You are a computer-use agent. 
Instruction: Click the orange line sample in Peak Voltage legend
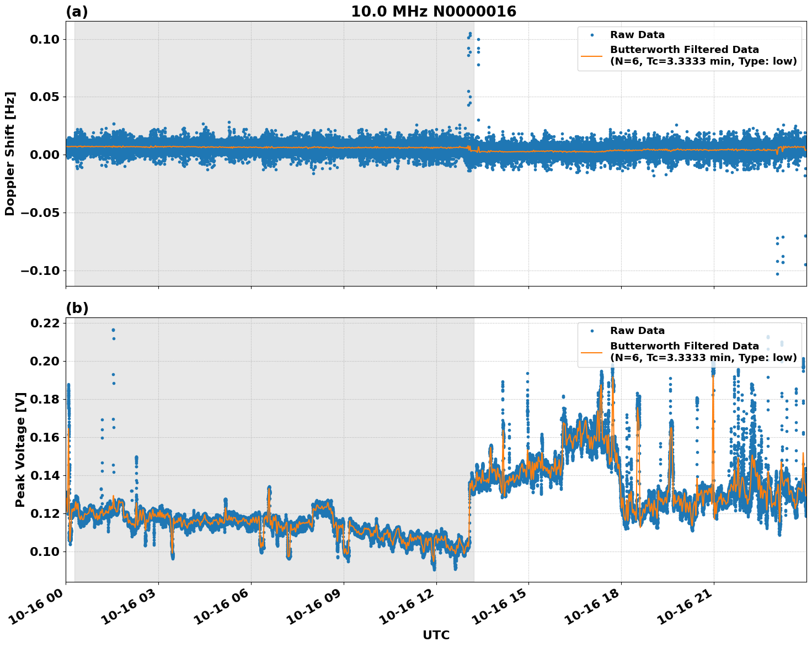point(592,352)
